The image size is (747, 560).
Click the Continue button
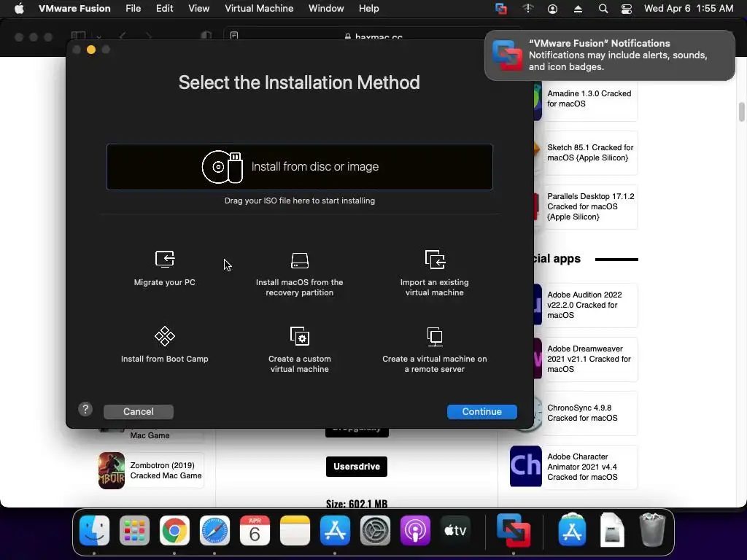coord(481,411)
